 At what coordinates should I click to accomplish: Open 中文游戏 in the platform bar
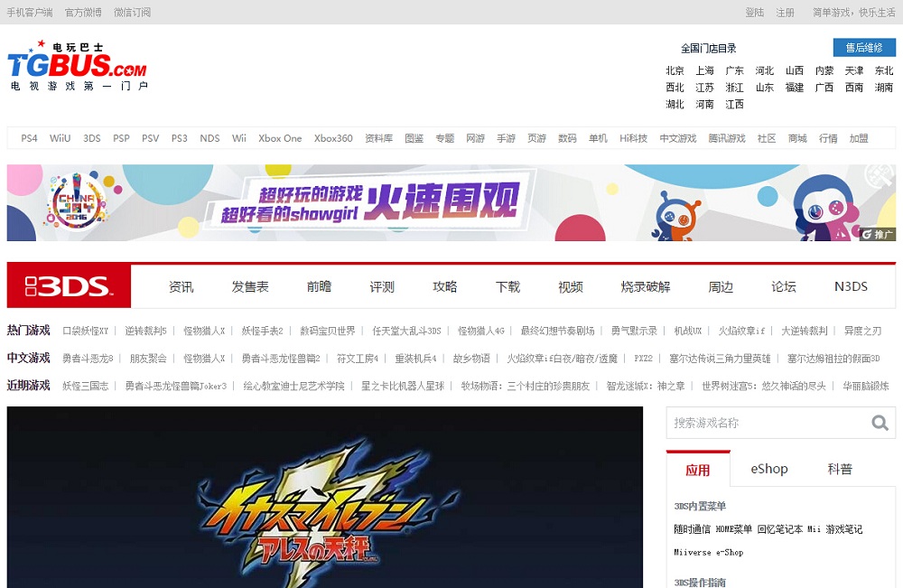678,138
